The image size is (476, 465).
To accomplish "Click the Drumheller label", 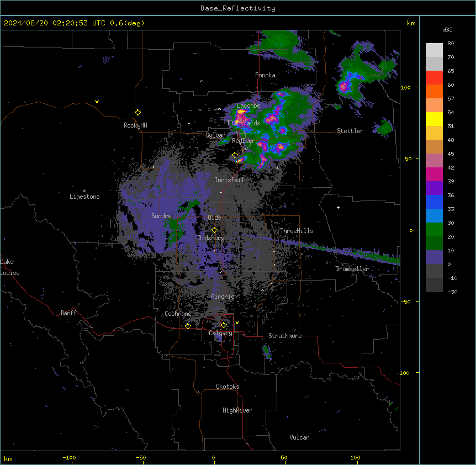I will tap(352, 269).
